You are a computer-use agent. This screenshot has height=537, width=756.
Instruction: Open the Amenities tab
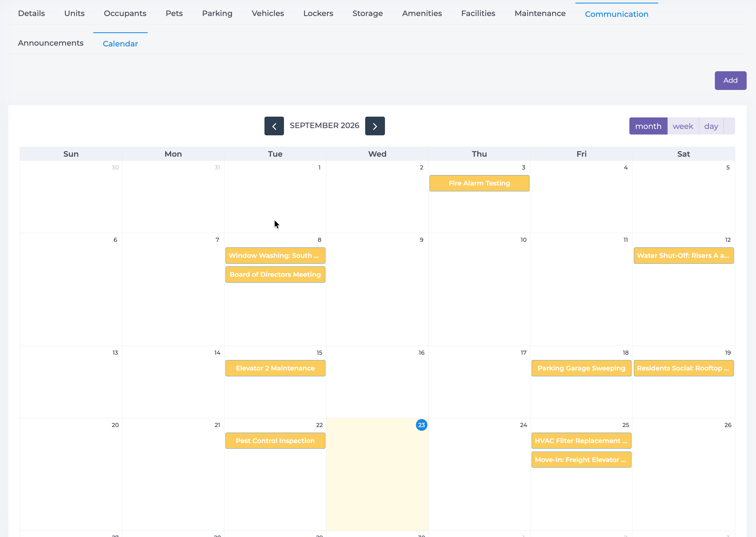pos(422,14)
